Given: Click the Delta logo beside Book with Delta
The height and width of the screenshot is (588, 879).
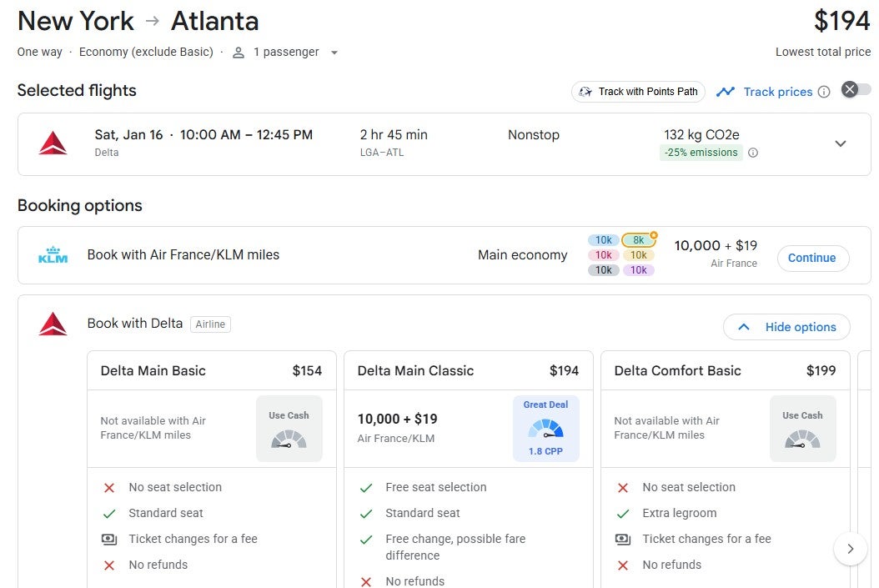Looking at the screenshot, I should [53, 324].
